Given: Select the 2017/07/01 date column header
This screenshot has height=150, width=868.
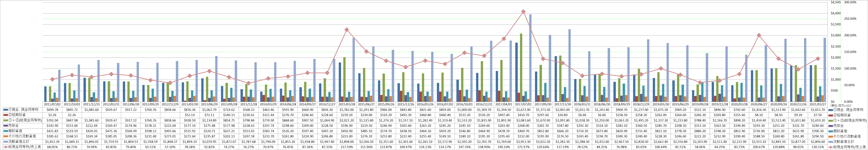Looking at the screenshot, I should point(523,105).
